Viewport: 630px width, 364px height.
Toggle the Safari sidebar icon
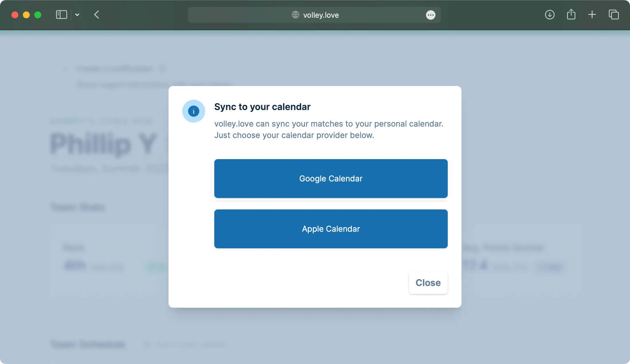click(x=61, y=15)
